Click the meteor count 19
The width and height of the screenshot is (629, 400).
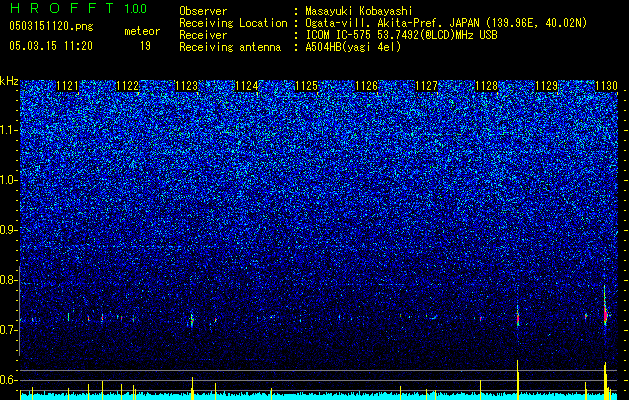[x=145, y=46]
